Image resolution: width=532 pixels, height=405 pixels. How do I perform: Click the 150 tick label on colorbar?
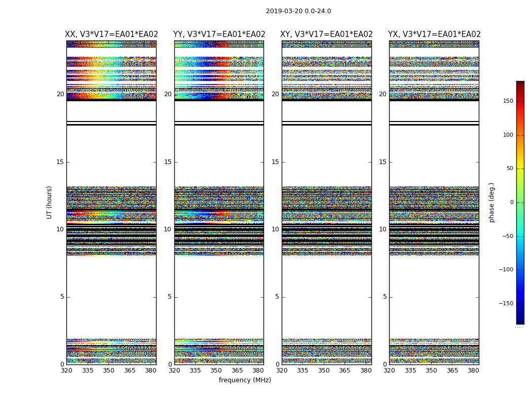[x=508, y=101]
